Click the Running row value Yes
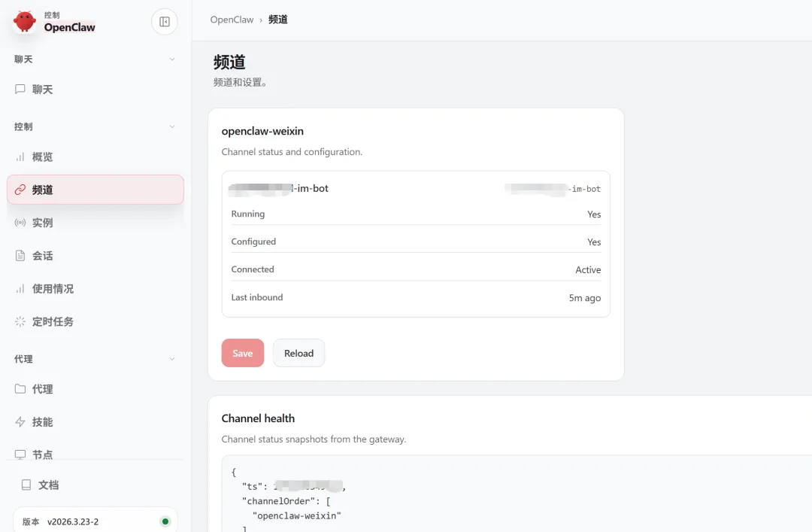812x532 pixels. coord(594,214)
